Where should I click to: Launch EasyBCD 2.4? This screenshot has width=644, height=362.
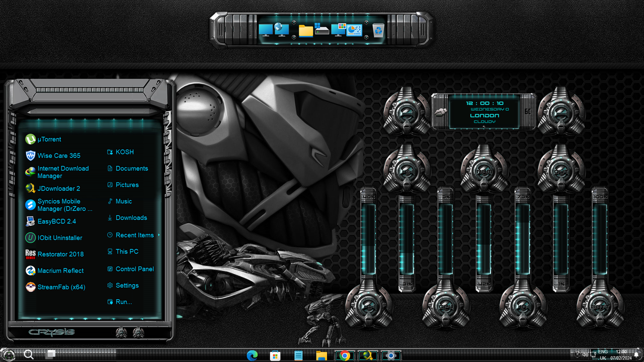pos(51,221)
